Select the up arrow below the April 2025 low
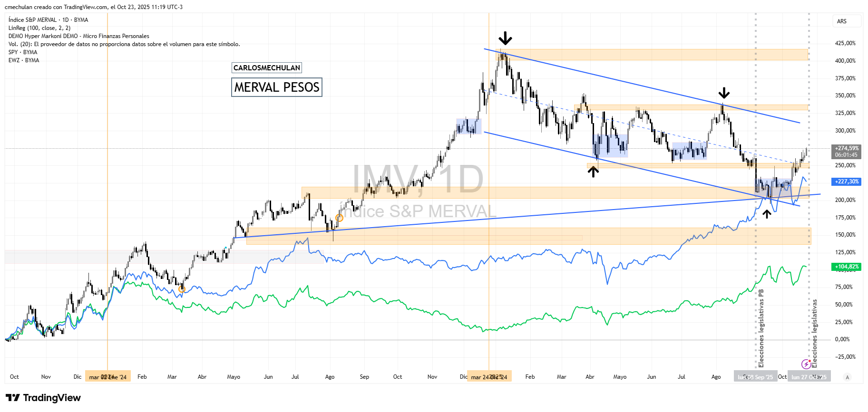This screenshot has height=412, width=868. tap(593, 171)
